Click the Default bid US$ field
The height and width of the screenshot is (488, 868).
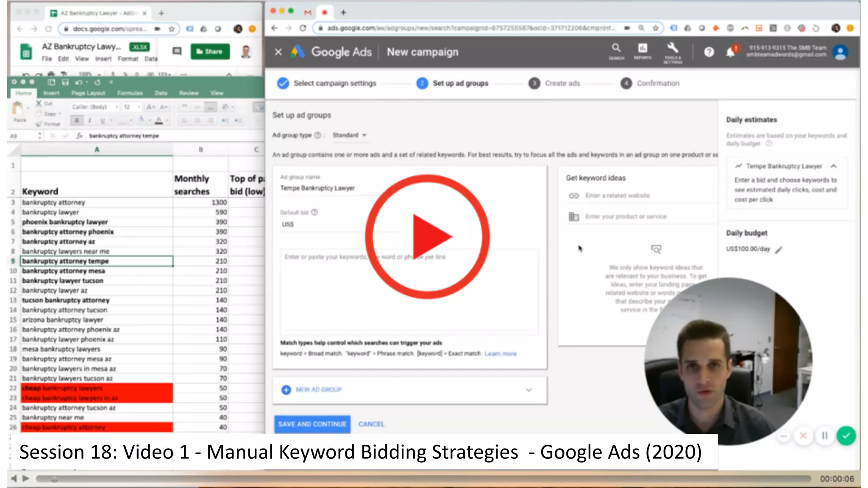point(339,225)
